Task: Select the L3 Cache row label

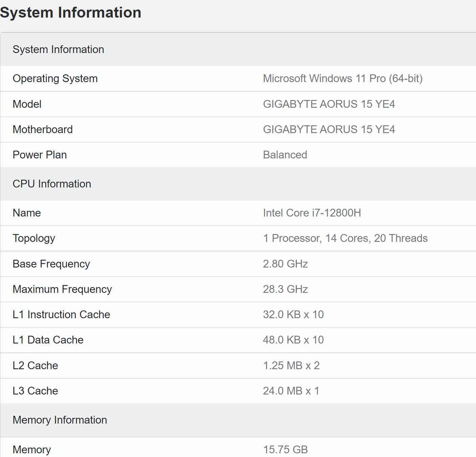Action: click(35, 391)
